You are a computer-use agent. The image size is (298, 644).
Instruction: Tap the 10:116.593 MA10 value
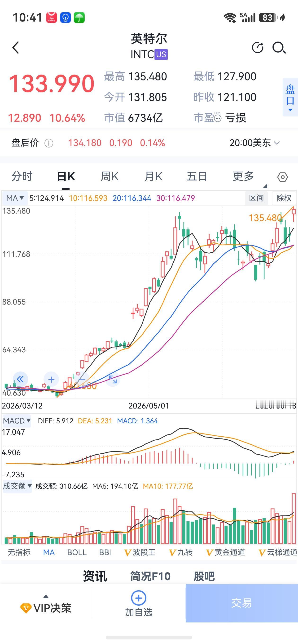(x=88, y=198)
